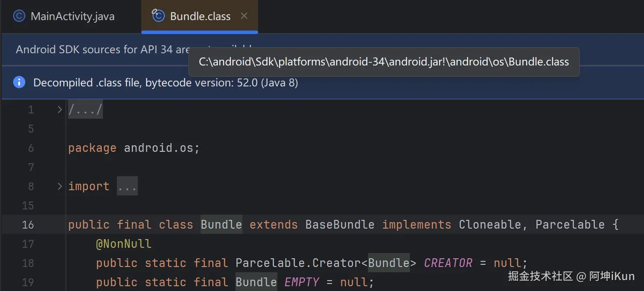The height and width of the screenshot is (291, 644).
Task: Click the collapsed import placeholder on line 8
Action: [x=127, y=186]
